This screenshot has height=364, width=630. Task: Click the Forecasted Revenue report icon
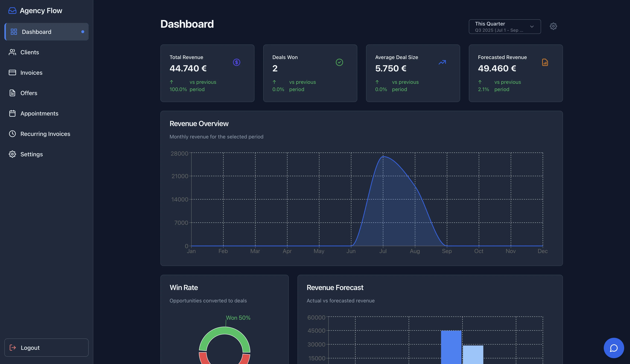[x=545, y=62]
